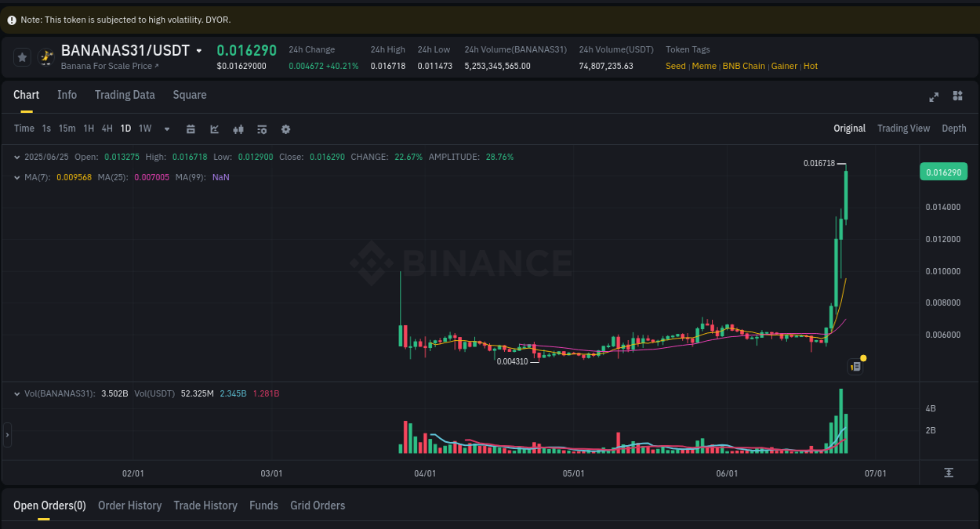Expand the chart to fullscreen view
Screen dimensions: 980x529
pos(934,96)
